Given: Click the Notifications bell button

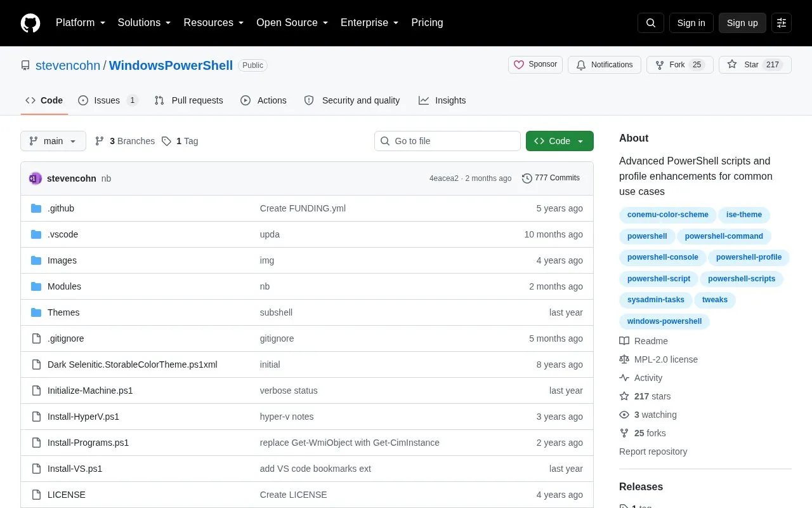Looking at the screenshot, I should [x=605, y=65].
